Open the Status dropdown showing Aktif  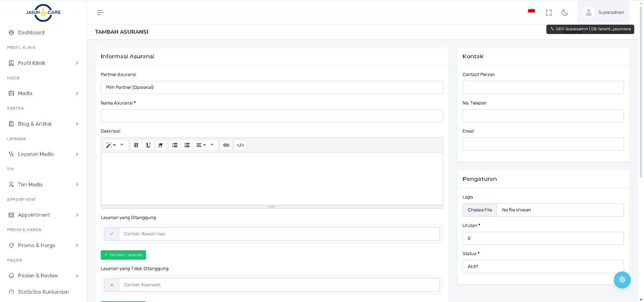[x=543, y=267]
